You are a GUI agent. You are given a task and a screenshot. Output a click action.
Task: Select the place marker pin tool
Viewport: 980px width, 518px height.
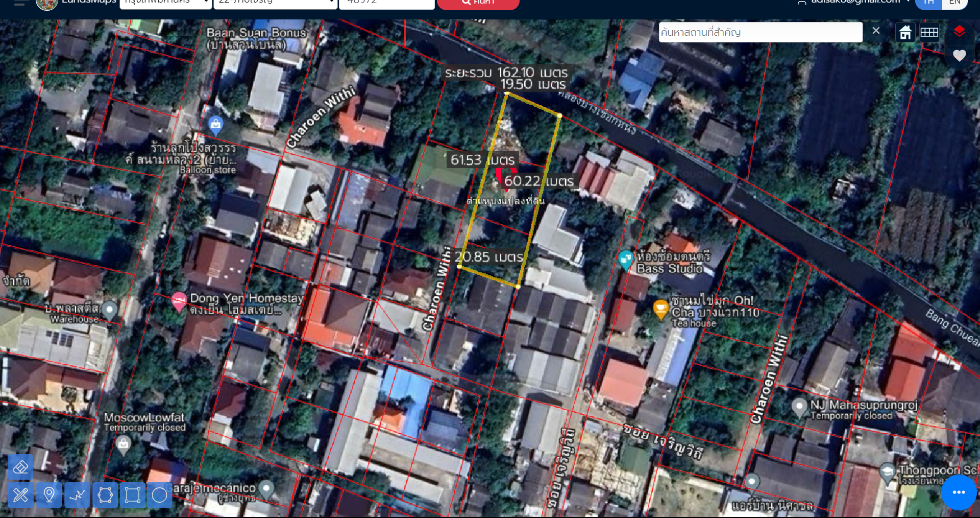tap(49, 495)
